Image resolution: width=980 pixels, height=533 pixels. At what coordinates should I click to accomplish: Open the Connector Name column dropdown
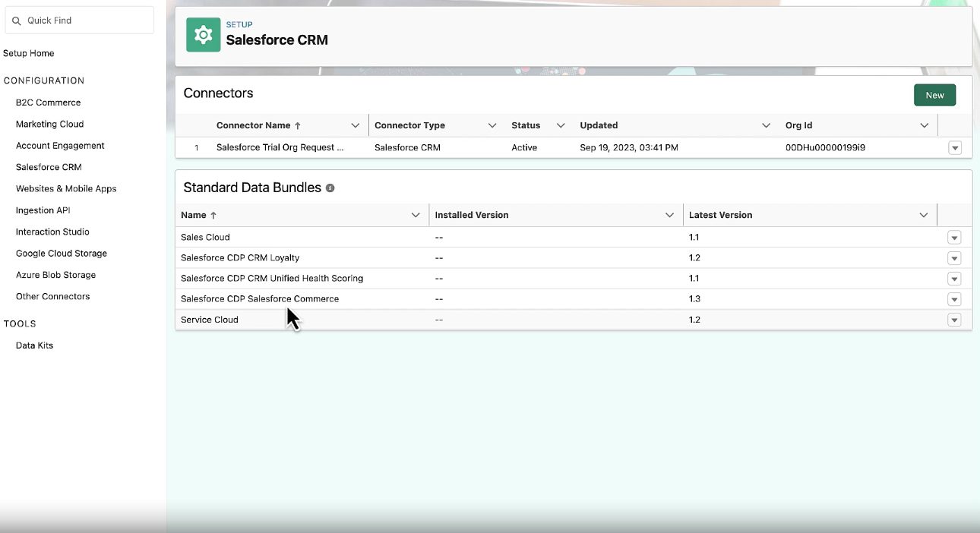[x=356, y=125]
